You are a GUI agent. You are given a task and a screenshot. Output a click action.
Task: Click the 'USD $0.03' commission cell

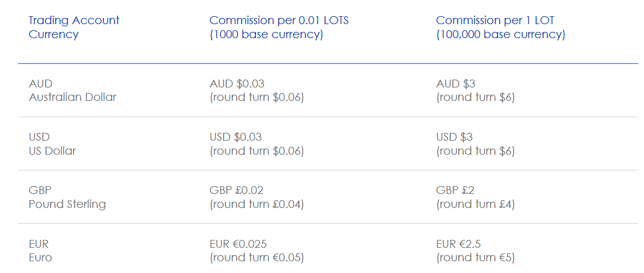(236, 137)
